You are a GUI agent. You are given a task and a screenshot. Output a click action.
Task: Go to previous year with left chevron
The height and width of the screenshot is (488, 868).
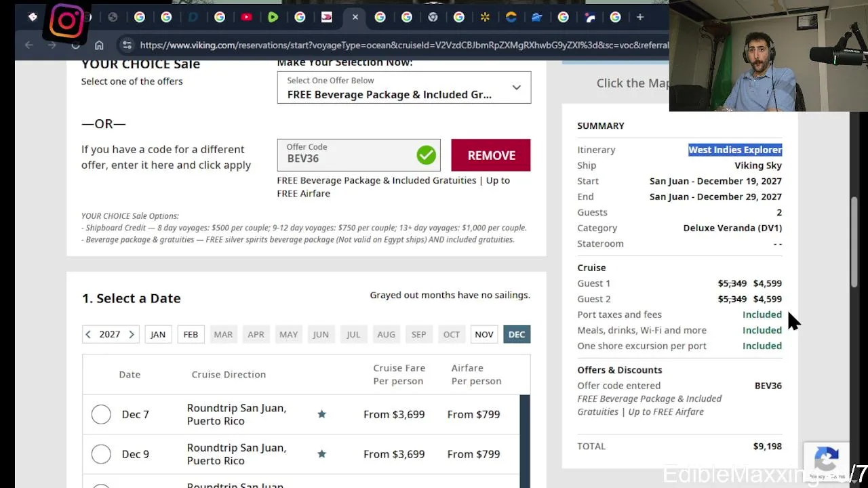click(x=88, y=334)
